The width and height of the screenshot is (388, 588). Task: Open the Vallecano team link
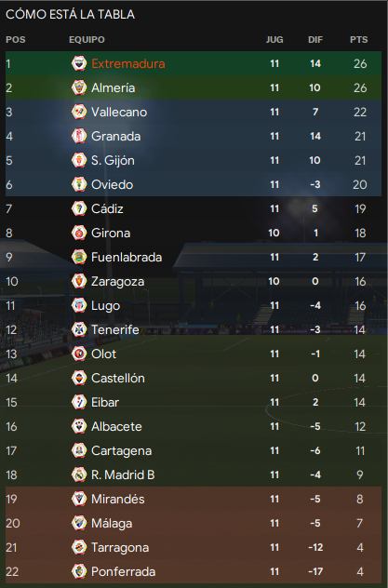pos(119,113)
